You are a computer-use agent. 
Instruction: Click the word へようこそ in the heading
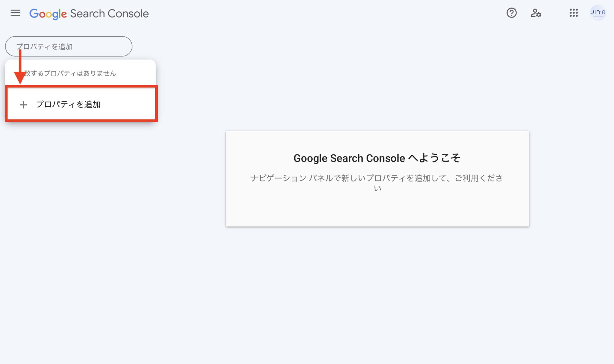pyautogui.click(x=434, y=158)
